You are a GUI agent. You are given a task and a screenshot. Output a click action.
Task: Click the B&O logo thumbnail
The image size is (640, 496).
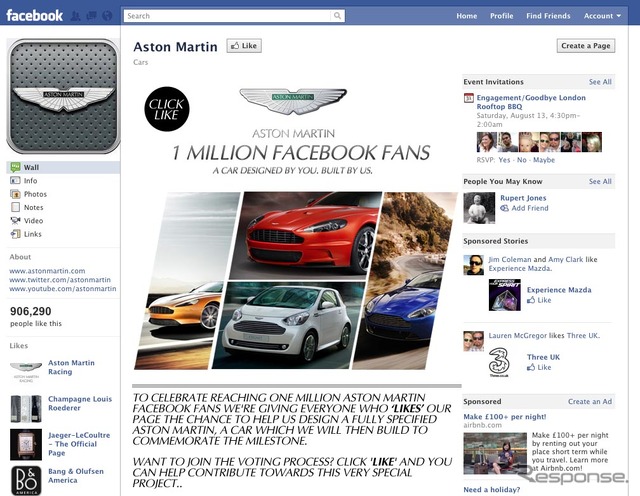pyautogui.click(x=26, y=480)
